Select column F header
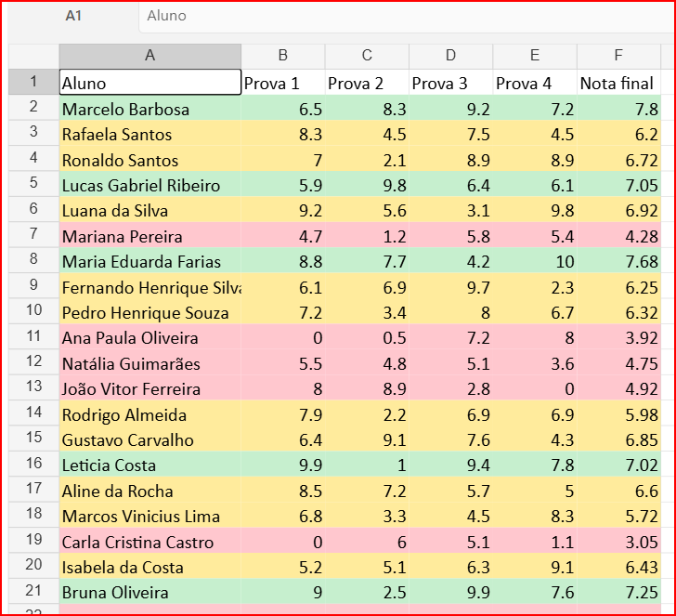The height and width of the screenshot is (616, 676). tap(618, 56)
